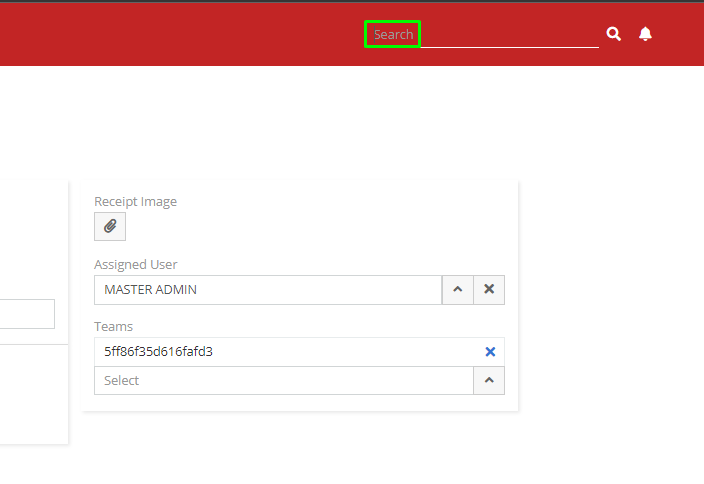Expand the Assigned User selection arrow
The height and width of the screenshot is (484, 704).
pos(457,289)
